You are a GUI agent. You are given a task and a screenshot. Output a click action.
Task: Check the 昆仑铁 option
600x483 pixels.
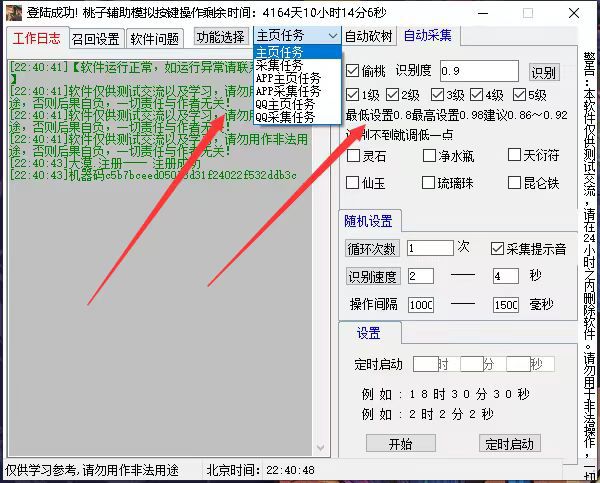[514, 183]
